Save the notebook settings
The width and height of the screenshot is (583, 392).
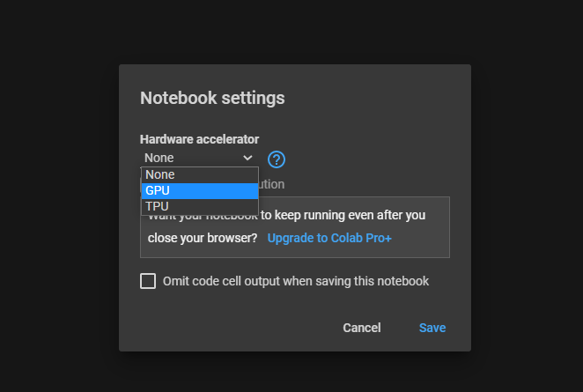(x=432, y=328)
